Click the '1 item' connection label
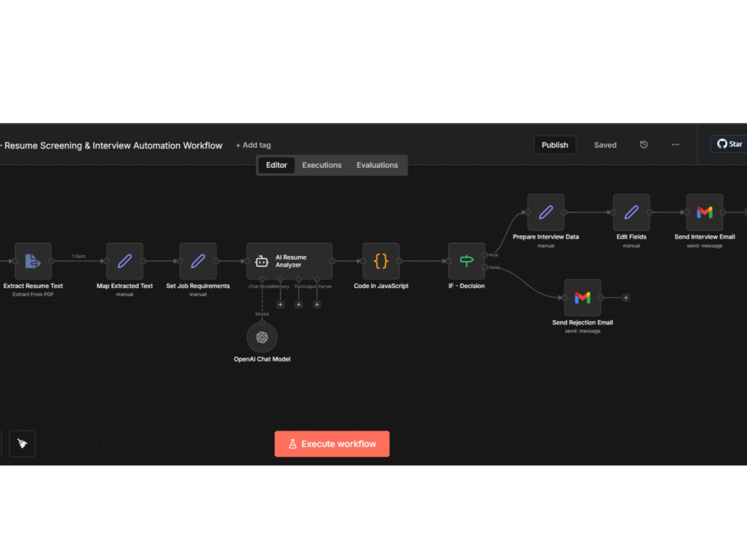747x560 pixels. [x=78, y=256]
